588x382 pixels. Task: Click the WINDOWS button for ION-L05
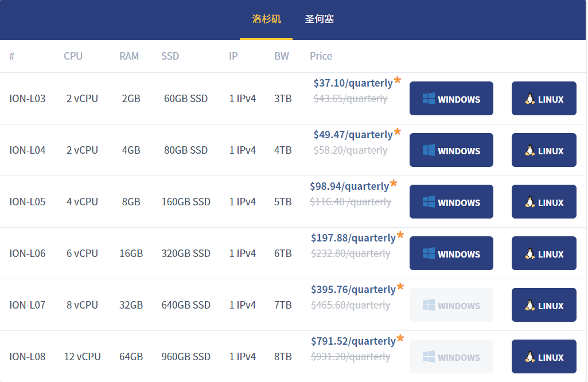451,201
